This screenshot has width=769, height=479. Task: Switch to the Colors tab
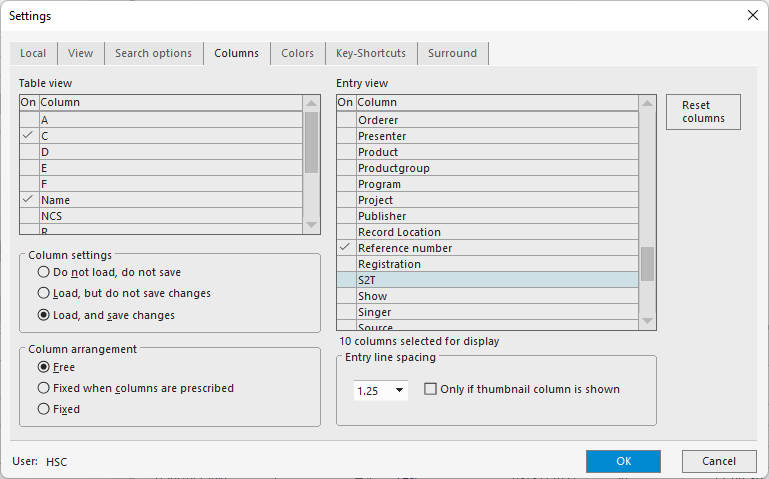click(x=297, y=53)
